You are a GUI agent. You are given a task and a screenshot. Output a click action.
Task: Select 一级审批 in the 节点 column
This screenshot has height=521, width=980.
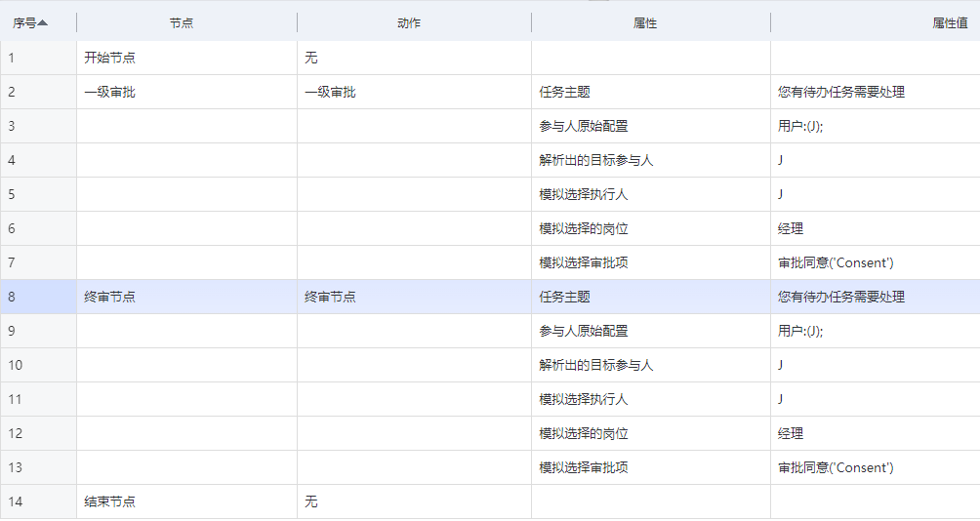click(110, 93)
